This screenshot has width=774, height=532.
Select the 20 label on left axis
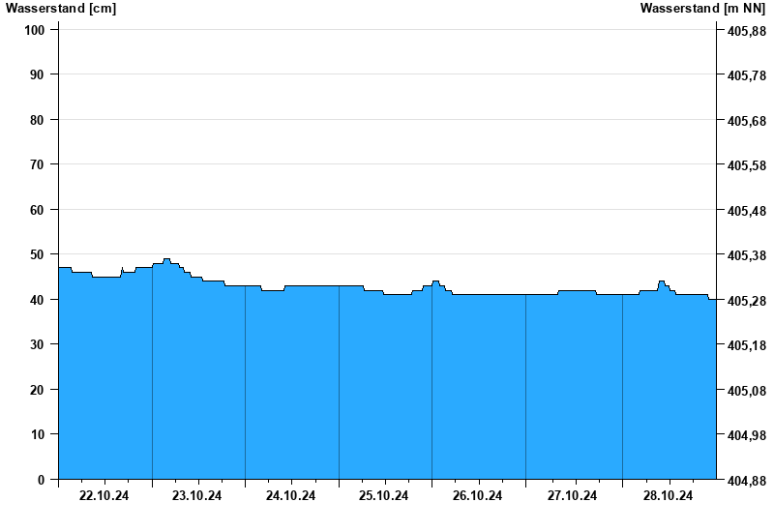(37, 390)
